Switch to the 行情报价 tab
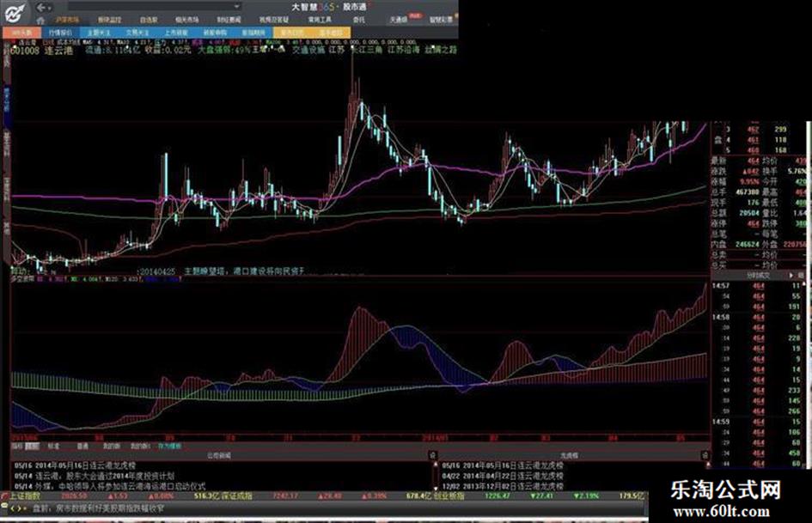 click(x=61, y=33)
